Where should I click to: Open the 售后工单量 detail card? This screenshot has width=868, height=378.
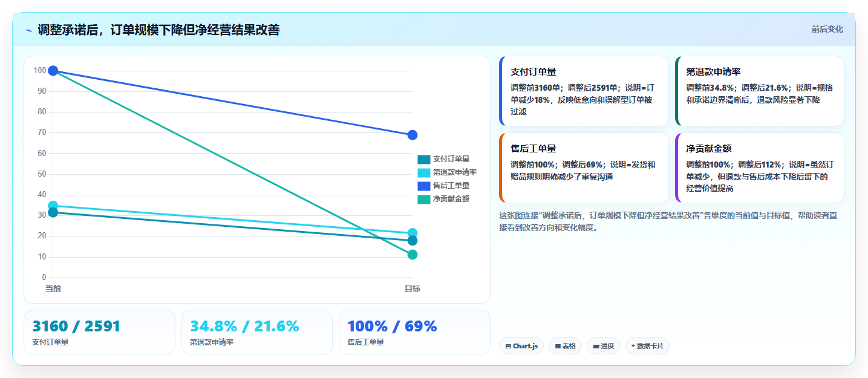584,168
